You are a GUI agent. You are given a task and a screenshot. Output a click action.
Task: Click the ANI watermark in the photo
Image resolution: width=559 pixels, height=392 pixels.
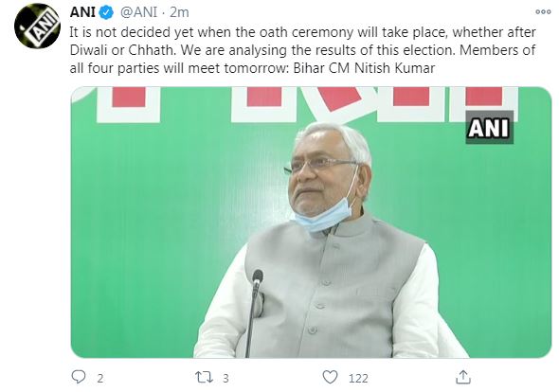[490, 127]
